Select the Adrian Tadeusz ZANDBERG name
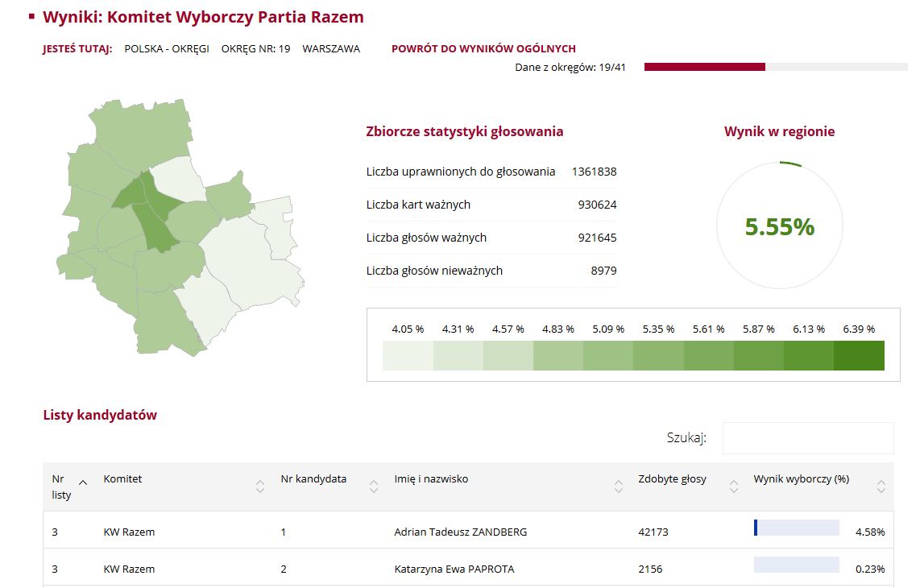The width and height of the screenshot is (920, 588). click(x=461, y=532)
